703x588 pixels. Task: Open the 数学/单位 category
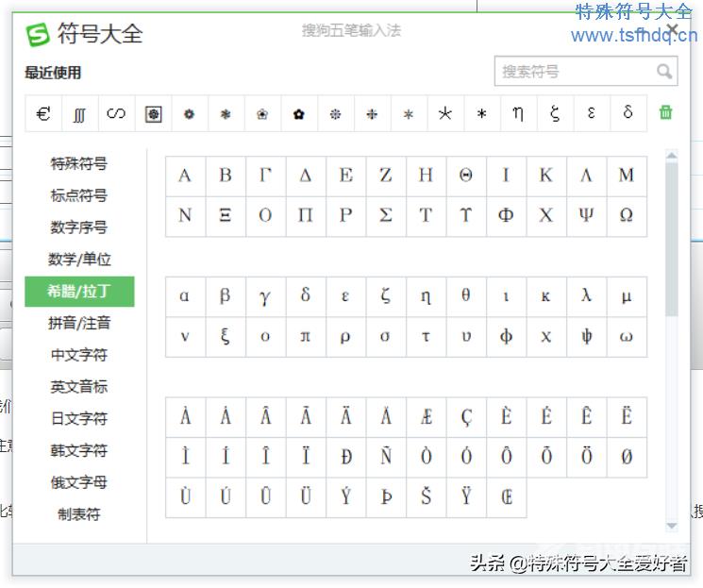click(79, 260)
